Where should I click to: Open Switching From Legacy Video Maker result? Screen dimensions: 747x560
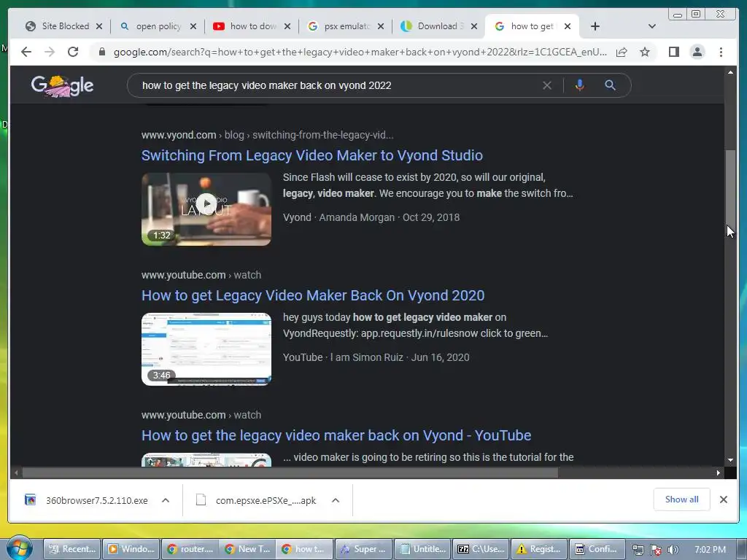312,155
